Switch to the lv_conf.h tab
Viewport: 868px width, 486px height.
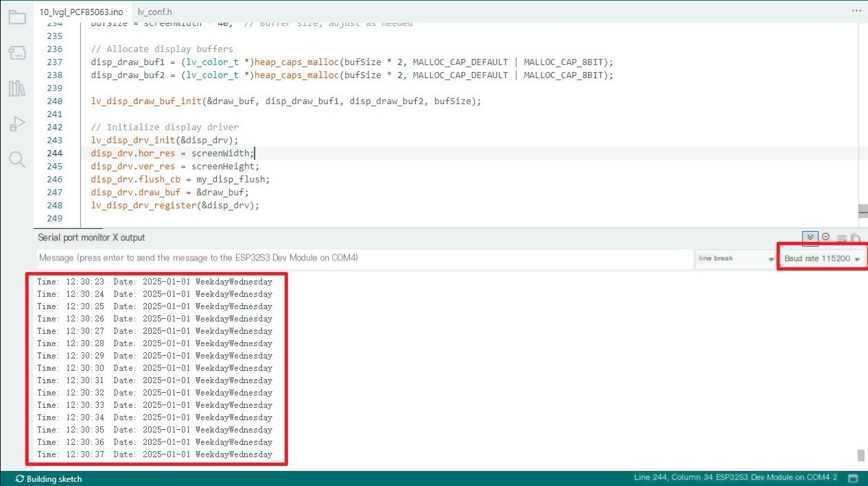pos(154,12)
